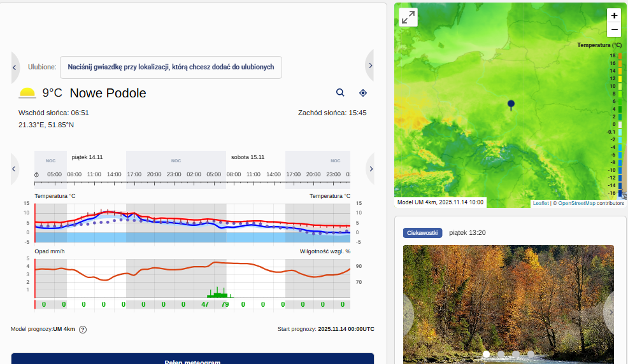Click the help icon next to UM 4km
The width and height of the screenshot is (628, 364).
point(83,330)
